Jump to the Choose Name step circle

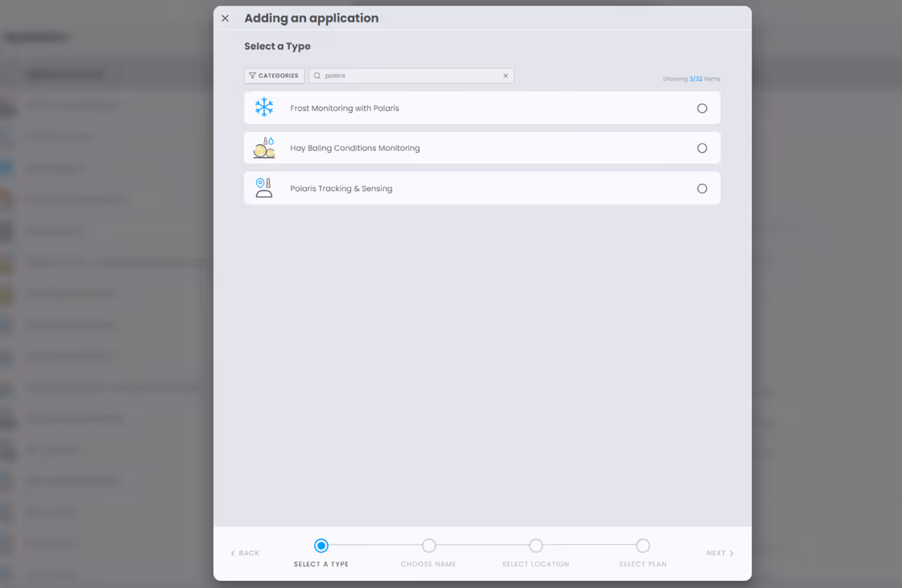(428, 545)
